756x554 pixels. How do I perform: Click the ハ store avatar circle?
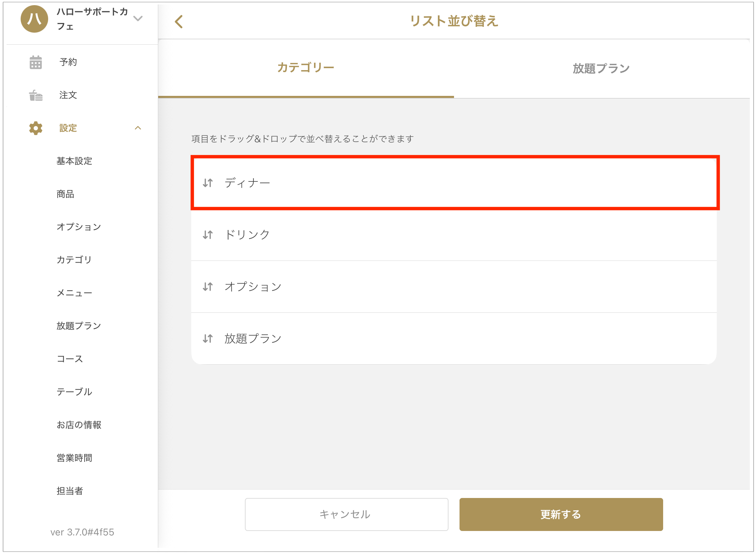click(34, 19)
